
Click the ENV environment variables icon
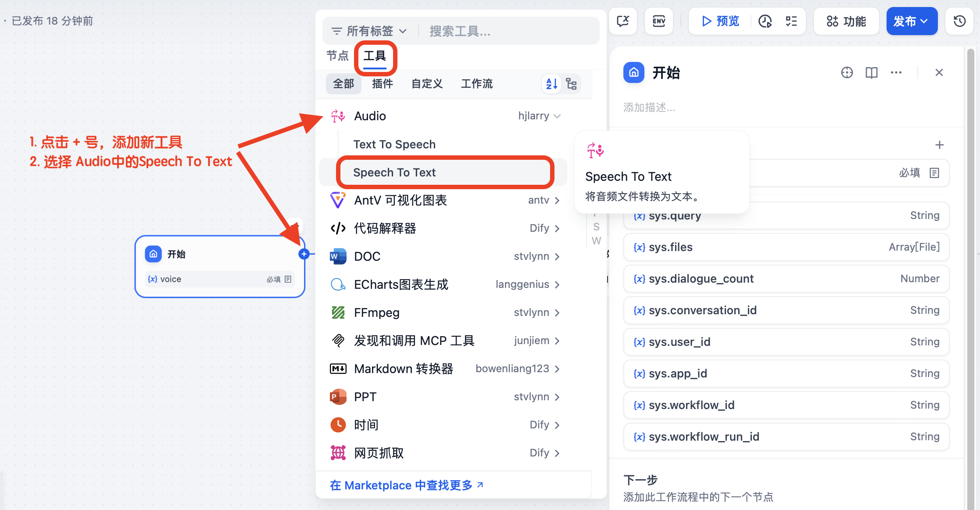click(659, 21)
